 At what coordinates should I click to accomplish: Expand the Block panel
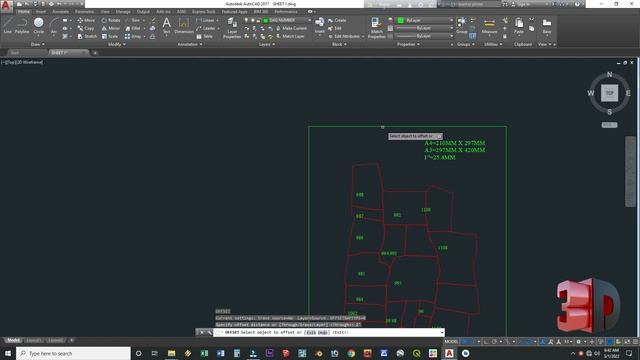click(339, 44)
